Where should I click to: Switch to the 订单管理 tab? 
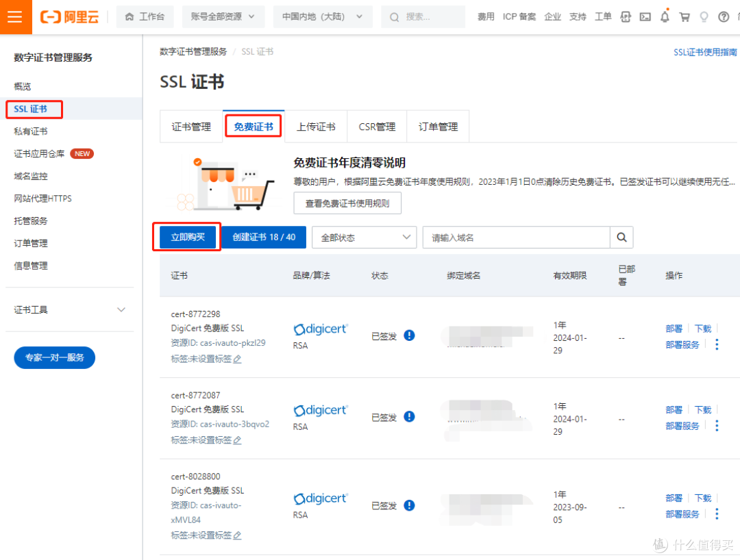(x=438, y=127)
